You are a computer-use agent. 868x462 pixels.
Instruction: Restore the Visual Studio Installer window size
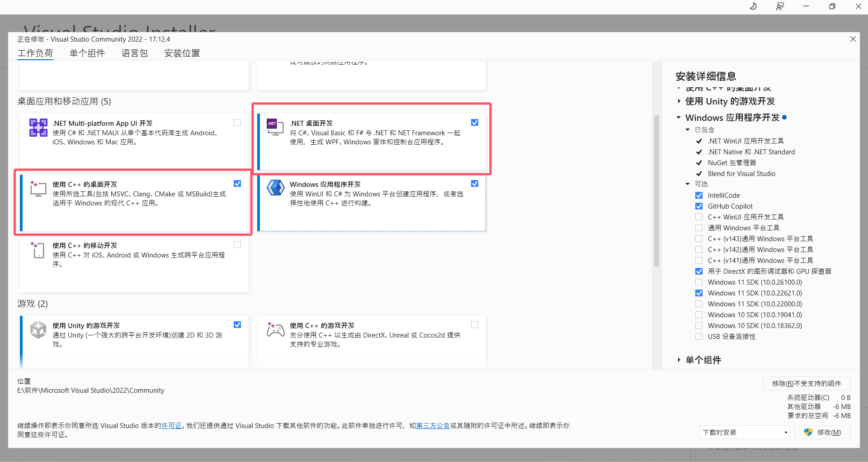(x=832, y=6)
